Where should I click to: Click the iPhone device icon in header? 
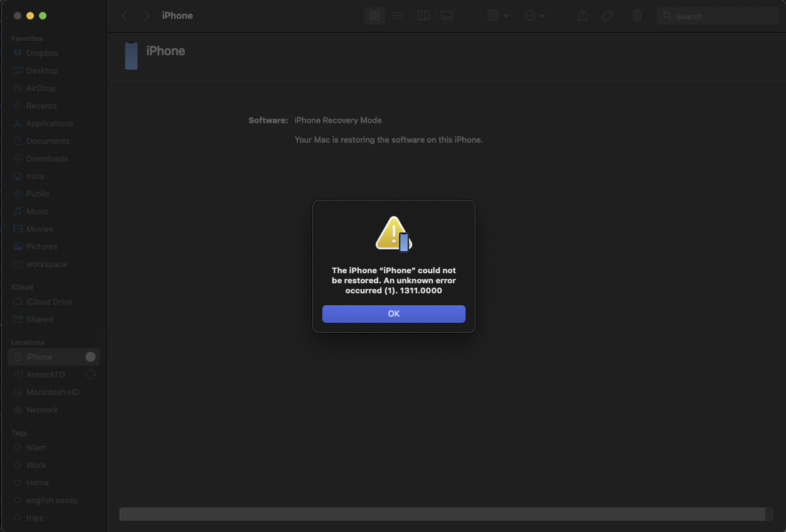131,56
